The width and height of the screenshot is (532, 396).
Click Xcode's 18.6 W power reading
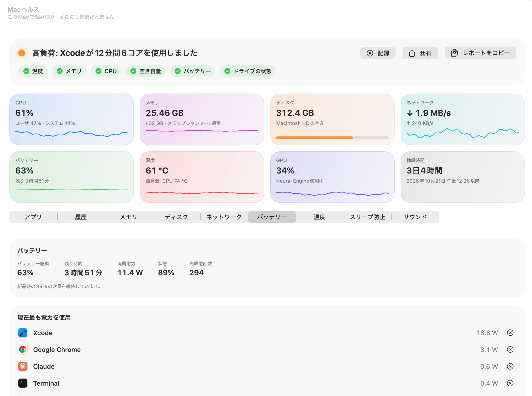tap(487, 333)
